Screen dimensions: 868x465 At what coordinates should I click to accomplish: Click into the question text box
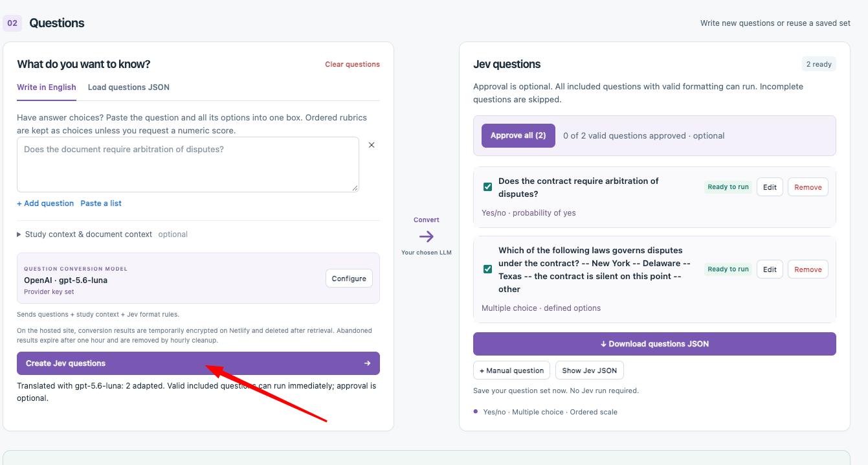pyautogui.click(x=188, y=164)
